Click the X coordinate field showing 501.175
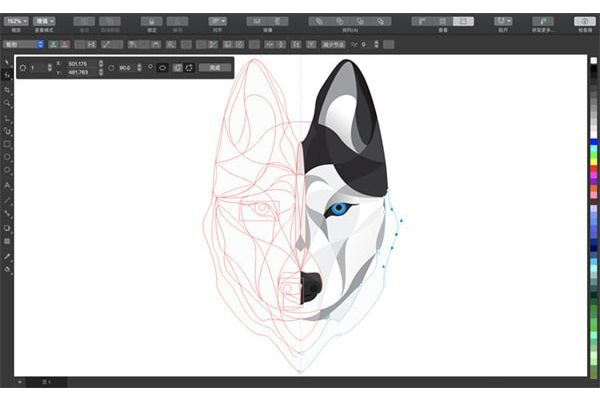 coord(82,64)
